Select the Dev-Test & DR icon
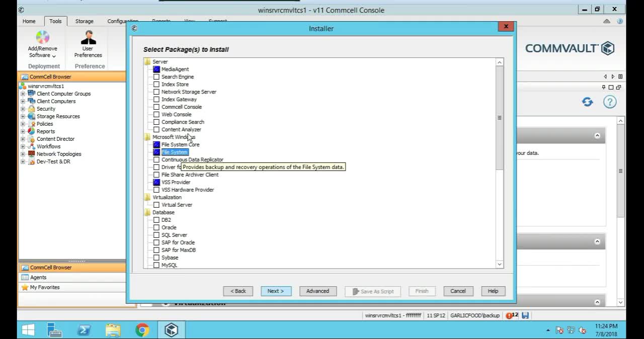This screenshot has width=644, height=339. click(31, 161)
